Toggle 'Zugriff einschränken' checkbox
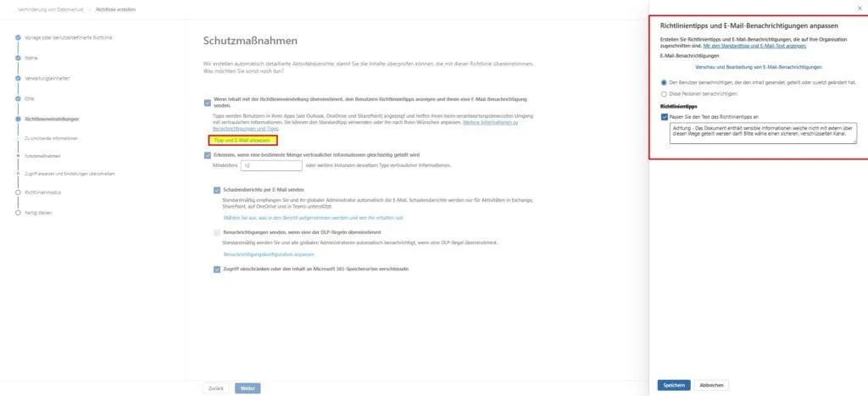This screenshot has height=396, width=868. pos(217,269)
